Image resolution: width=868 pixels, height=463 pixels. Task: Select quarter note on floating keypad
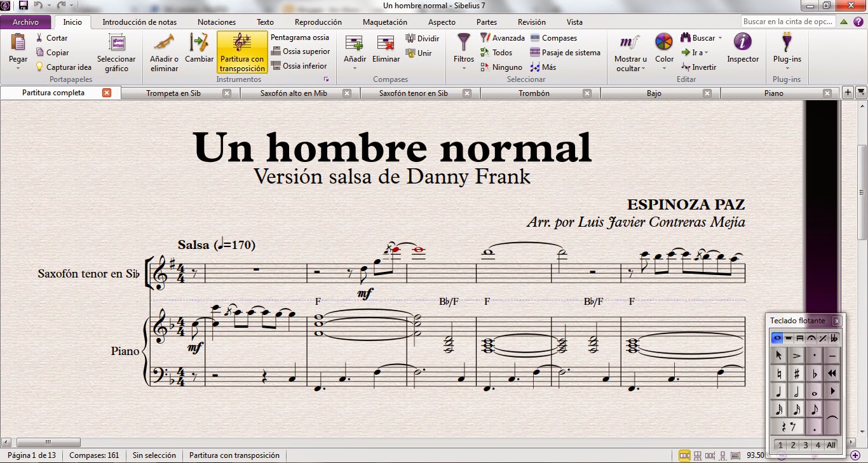click(778, 392)
